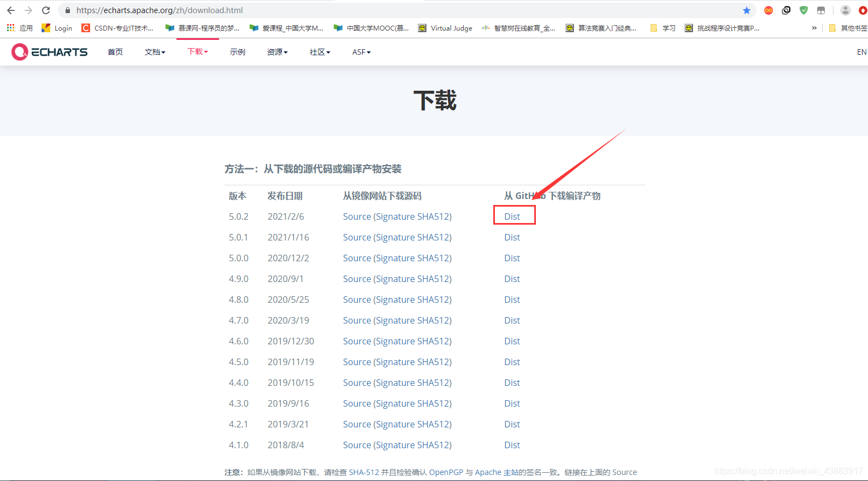This screenshot has width=868, height=481.
Task: Select the date 2019/12/30 cell
Action: (291, 341)
